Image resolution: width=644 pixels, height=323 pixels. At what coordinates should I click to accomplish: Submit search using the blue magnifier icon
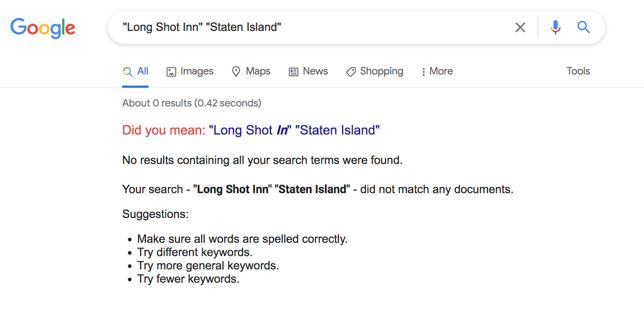tap(583, 27)
